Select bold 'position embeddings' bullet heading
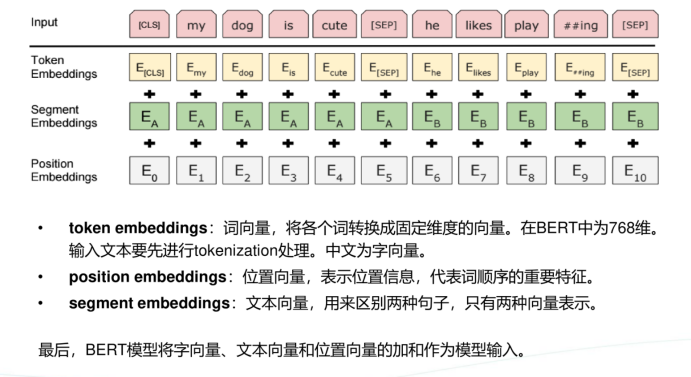This screenshot has width=691, height=377. 148,277
